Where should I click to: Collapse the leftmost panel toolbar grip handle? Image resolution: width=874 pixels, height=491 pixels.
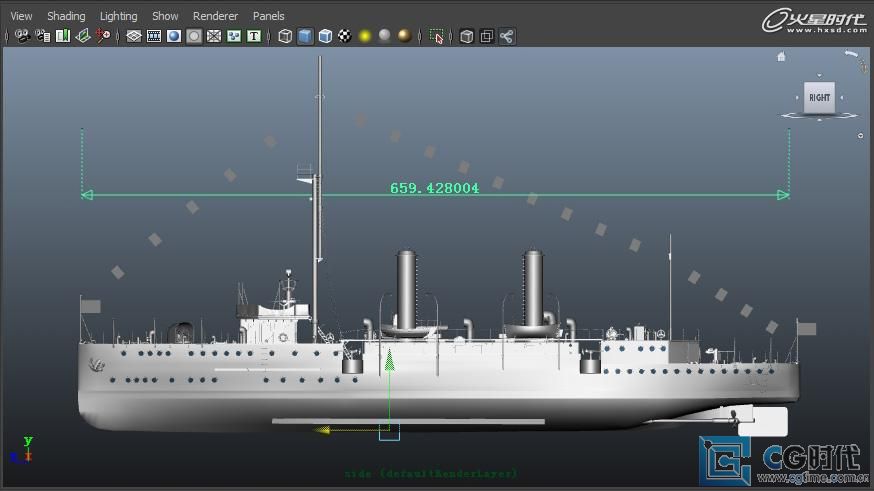(x=7, y=36)
